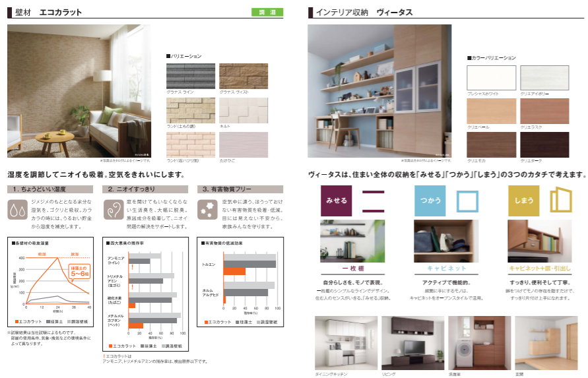Click the two-line shelf icon beside みせる
Screen dimensions: 588x378
point(373,201)
